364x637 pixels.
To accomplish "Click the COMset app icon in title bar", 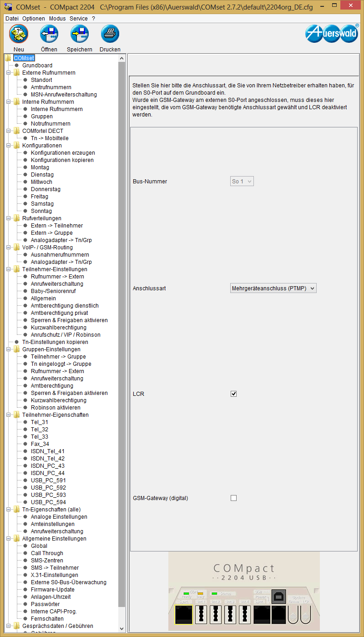I will coord(8,8).
